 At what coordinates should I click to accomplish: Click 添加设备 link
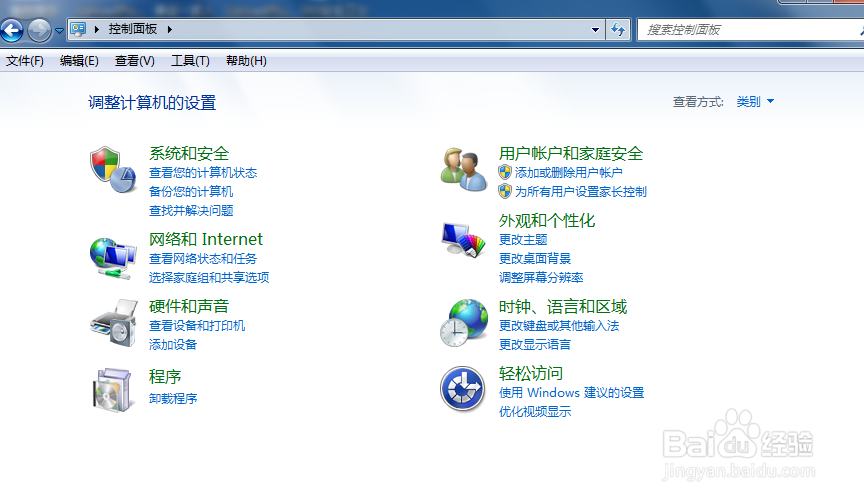pos(172,345)
